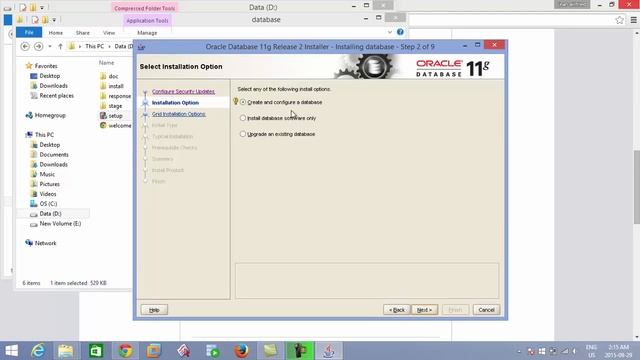
Task: Open File Explorer from taskbar
Action: point(65,351)
